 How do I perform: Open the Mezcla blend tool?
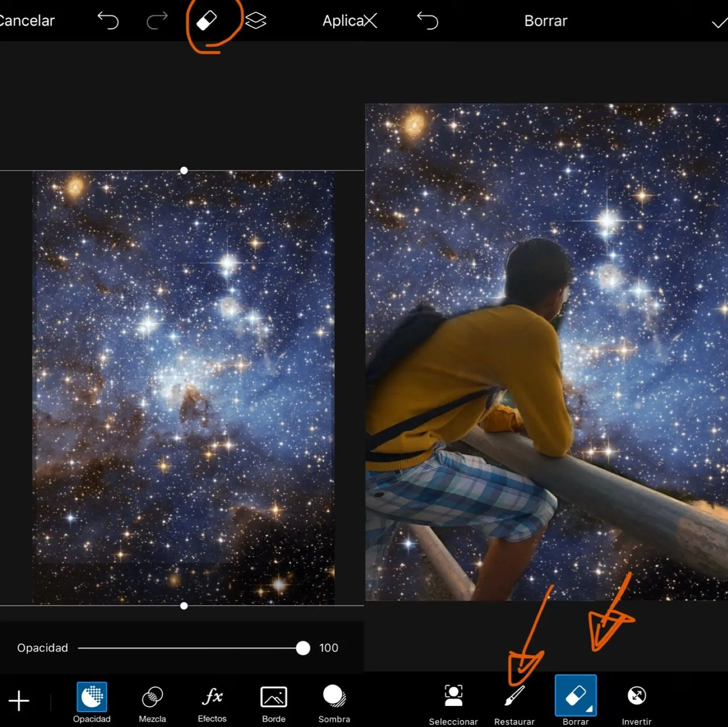pos(152,704)
